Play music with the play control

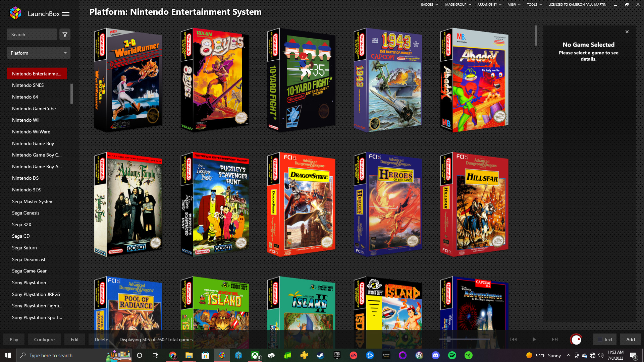pos(534,340)
